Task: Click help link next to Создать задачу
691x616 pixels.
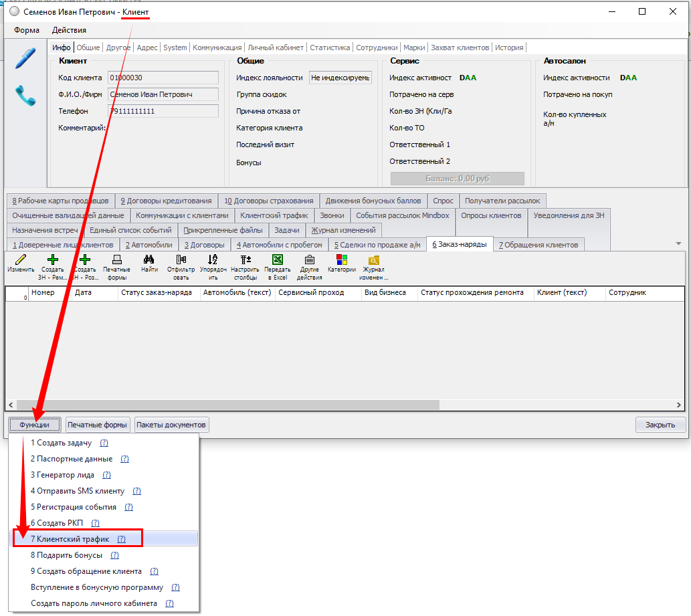Action: click(x=104, y=443)
